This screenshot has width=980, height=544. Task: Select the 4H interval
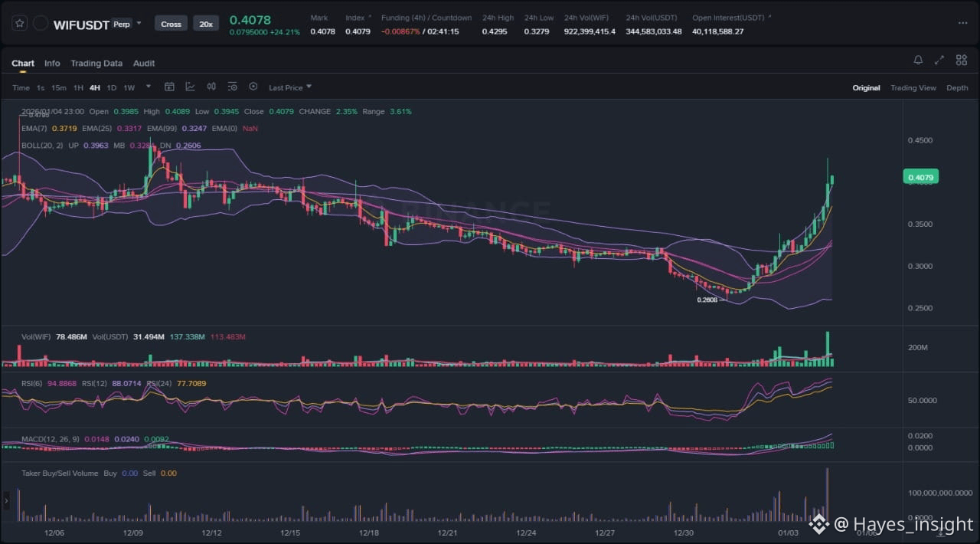(x=95, y=87)
